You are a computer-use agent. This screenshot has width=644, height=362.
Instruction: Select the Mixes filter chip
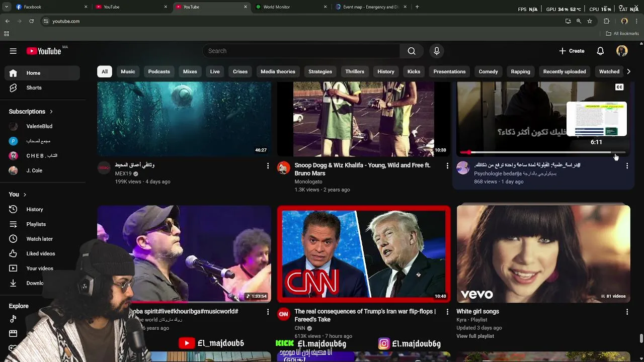click(190, 71)
